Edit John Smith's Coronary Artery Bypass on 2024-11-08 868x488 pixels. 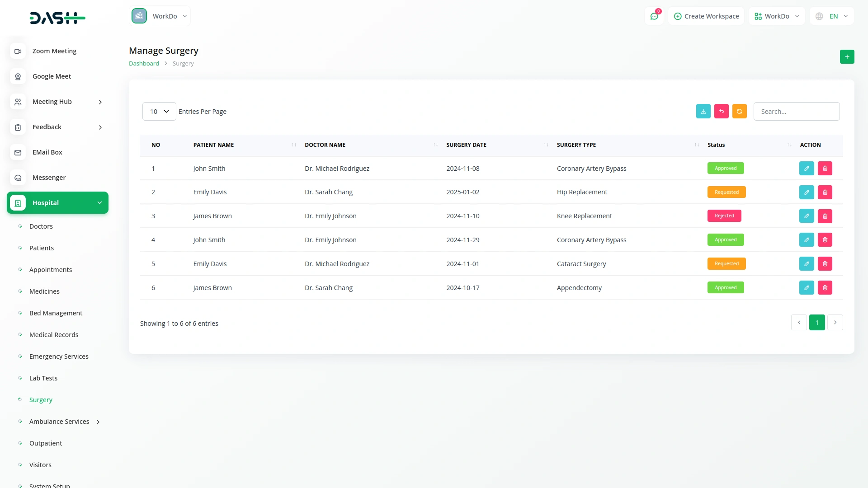tap(806, 168)
